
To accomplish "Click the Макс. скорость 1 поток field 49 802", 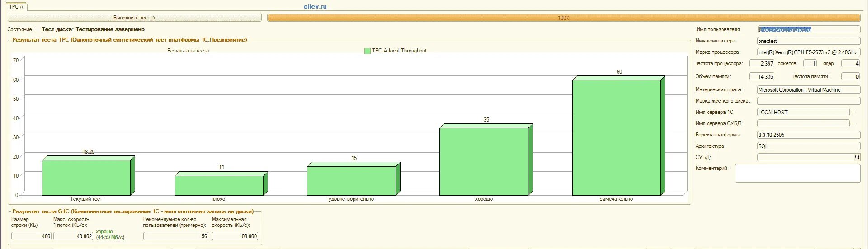I will [73, 236].
